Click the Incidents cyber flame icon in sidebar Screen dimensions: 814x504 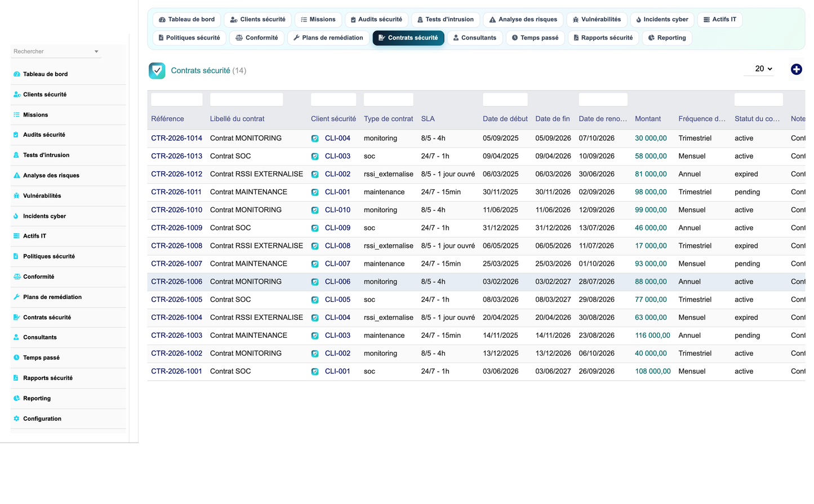[x=17, y=216]
